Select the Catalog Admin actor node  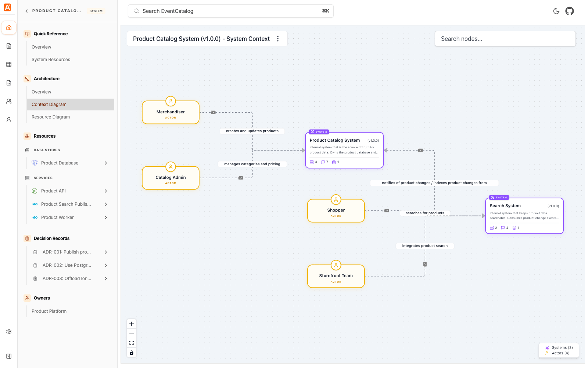coord(171,178)
